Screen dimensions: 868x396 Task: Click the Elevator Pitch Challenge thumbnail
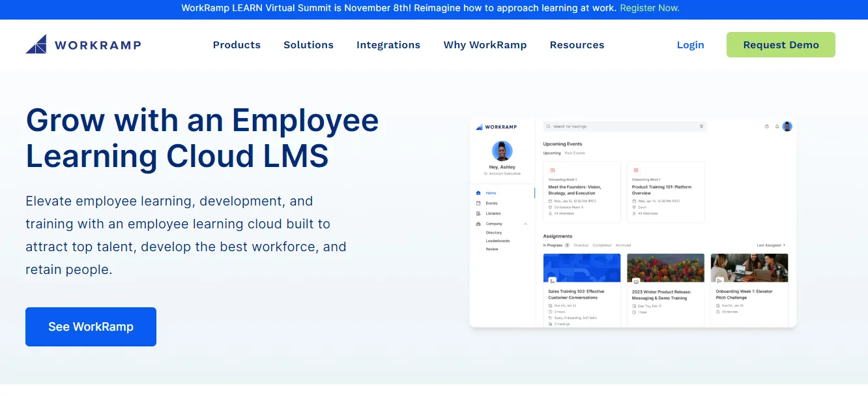point(749,268)
